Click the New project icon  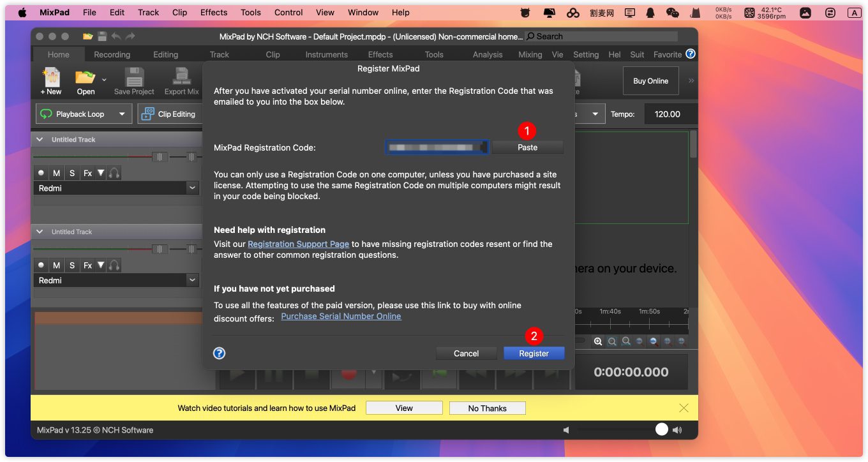[x=51, y=78]
